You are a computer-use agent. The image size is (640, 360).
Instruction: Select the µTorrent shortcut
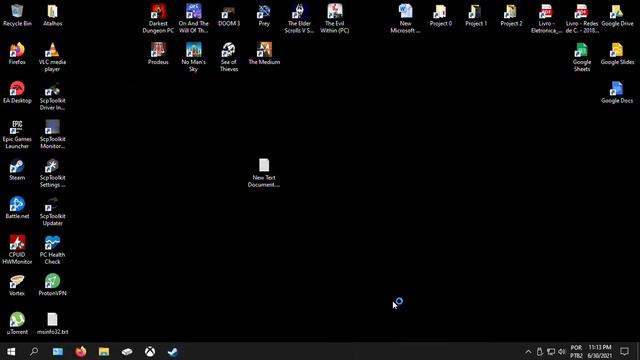17,324
